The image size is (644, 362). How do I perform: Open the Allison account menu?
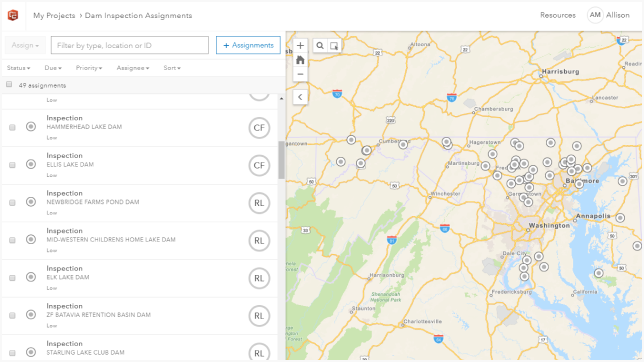[x=618, y=15]
